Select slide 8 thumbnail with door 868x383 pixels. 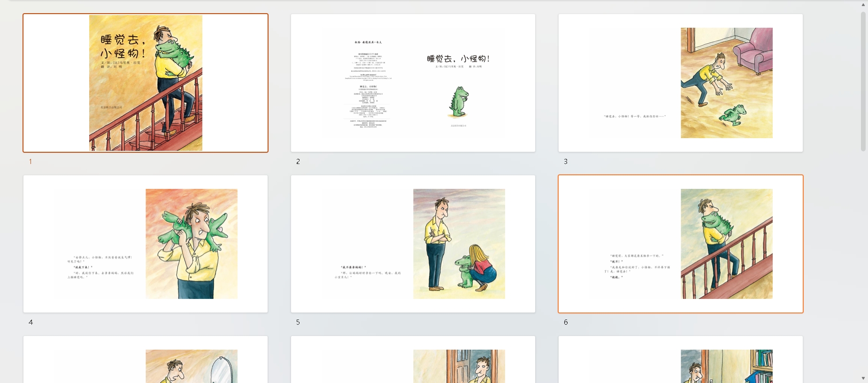[x=413, y=360]
